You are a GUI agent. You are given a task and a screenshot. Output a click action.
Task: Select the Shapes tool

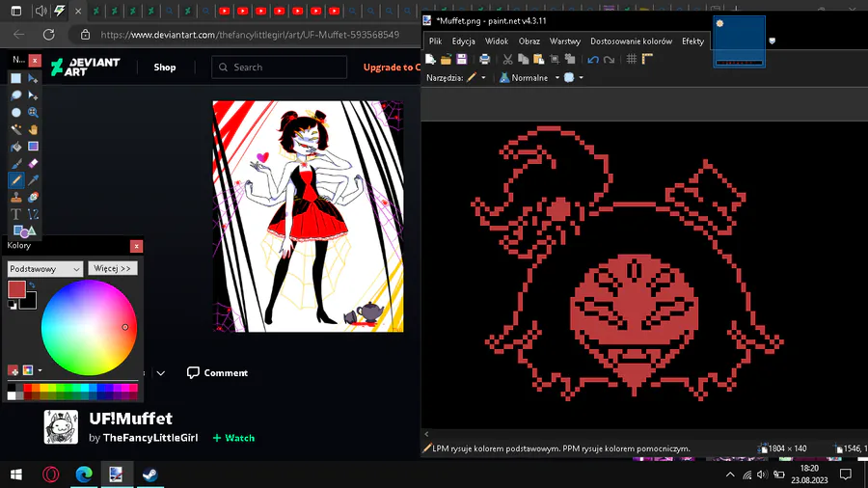pyautogui.click(x=24, y=230)
